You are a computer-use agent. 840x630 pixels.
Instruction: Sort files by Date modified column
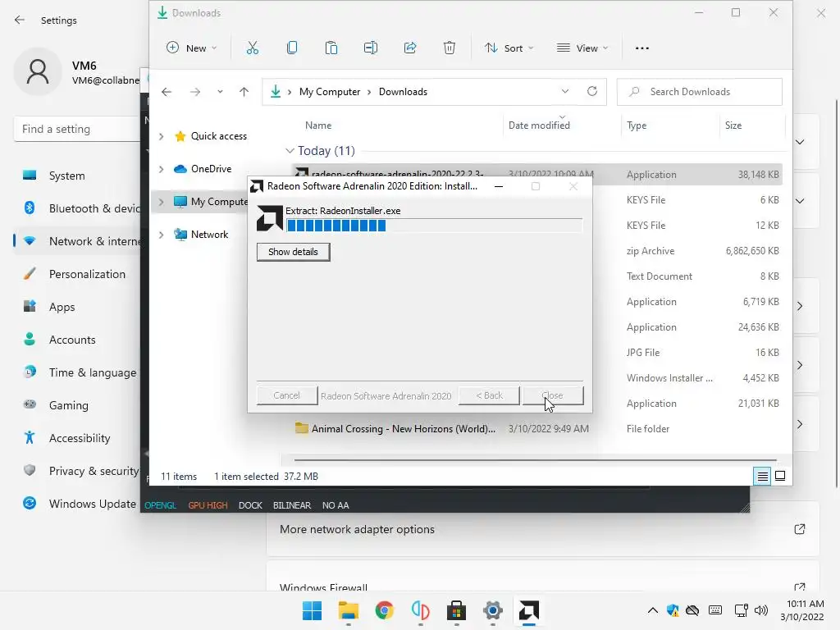(539, 126)
